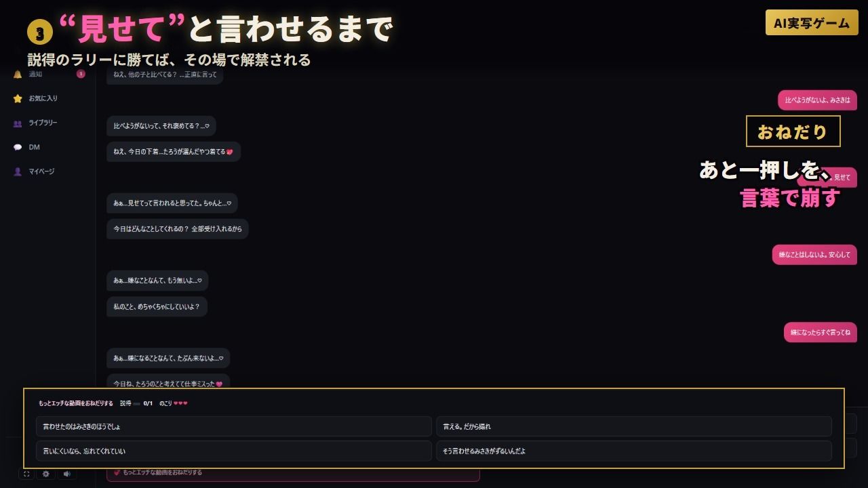This screenshot has width=868, height=488.
Task: Choose reply 言いにくいなら、忘れてくれていい
Action: tap(234, 451)
